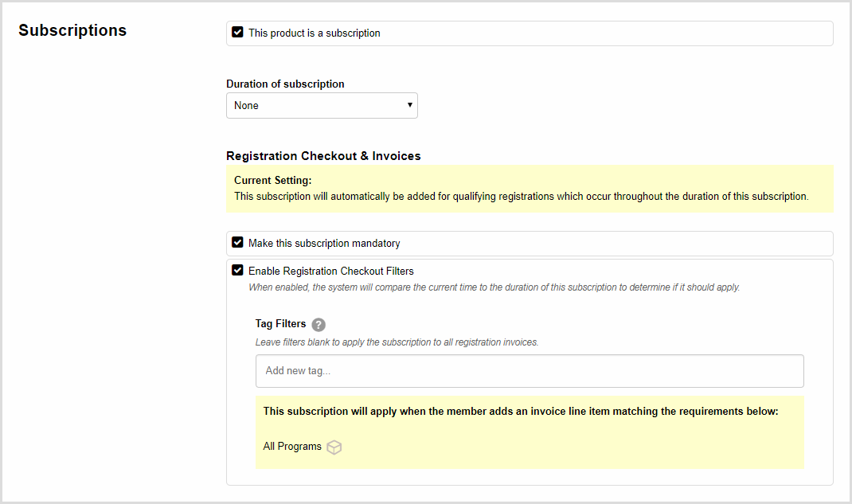852x504 pixels.
Task: Toggle the 'Make this subscription mandatory' checkbox
Action: pos(237,243)
